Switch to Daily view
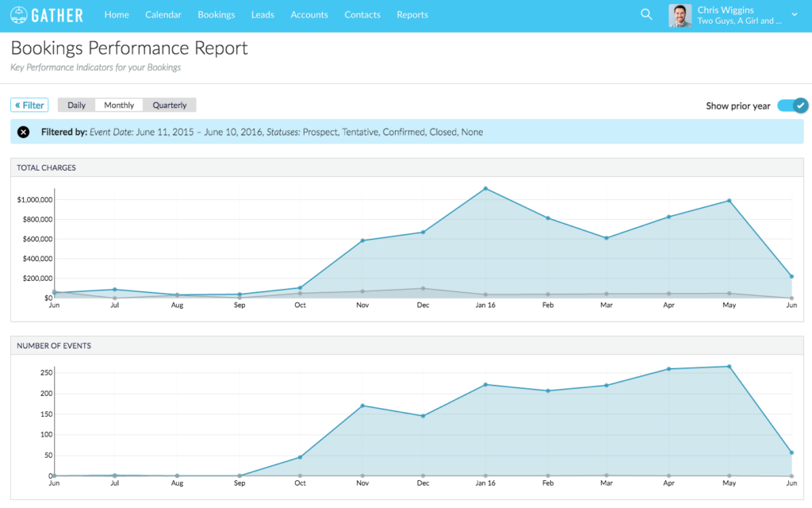Screen dimensions: 812x508 pyautogui.click(x=77, y=105)
